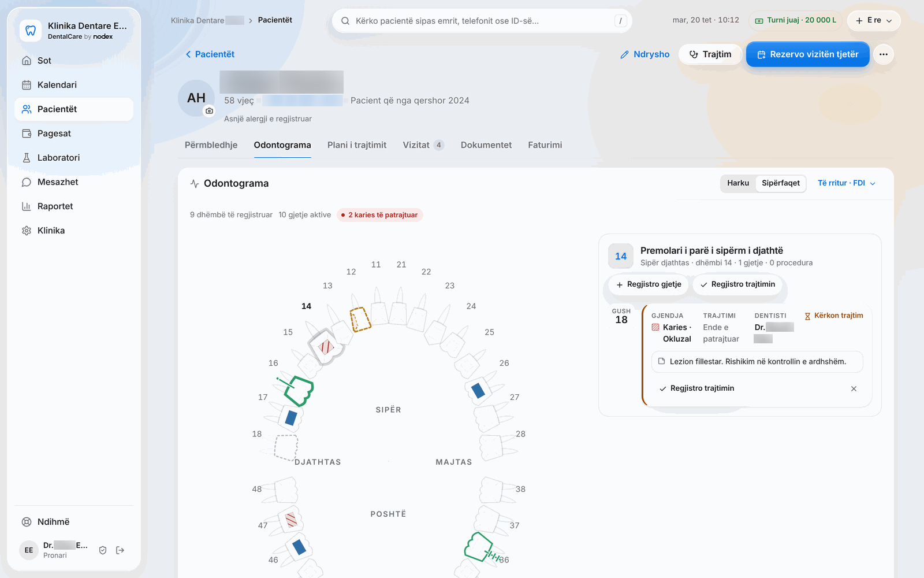The image size is (924, 578).
Task: Click the Rezervo vizitën tjetër button
Action: (x=807, y=54)
